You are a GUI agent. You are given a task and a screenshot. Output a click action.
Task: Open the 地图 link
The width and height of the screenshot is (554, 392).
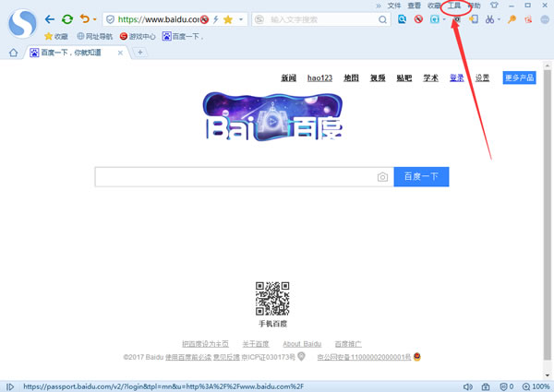coord(351,78)
